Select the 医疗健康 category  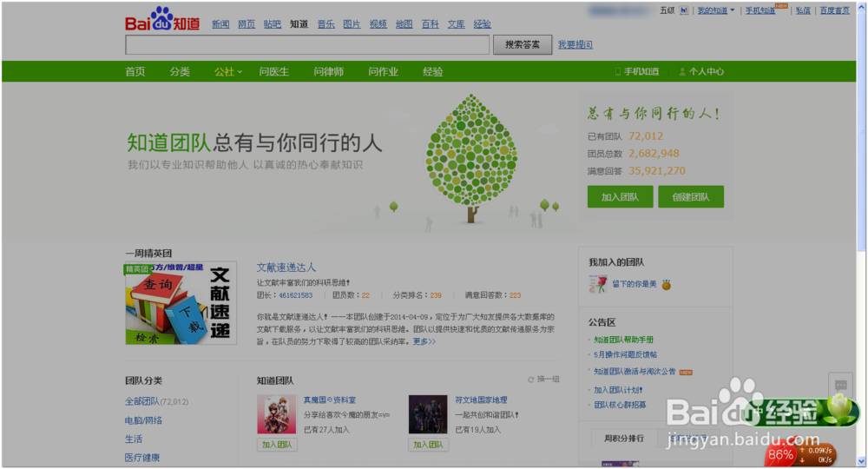(x=142, y=458)
